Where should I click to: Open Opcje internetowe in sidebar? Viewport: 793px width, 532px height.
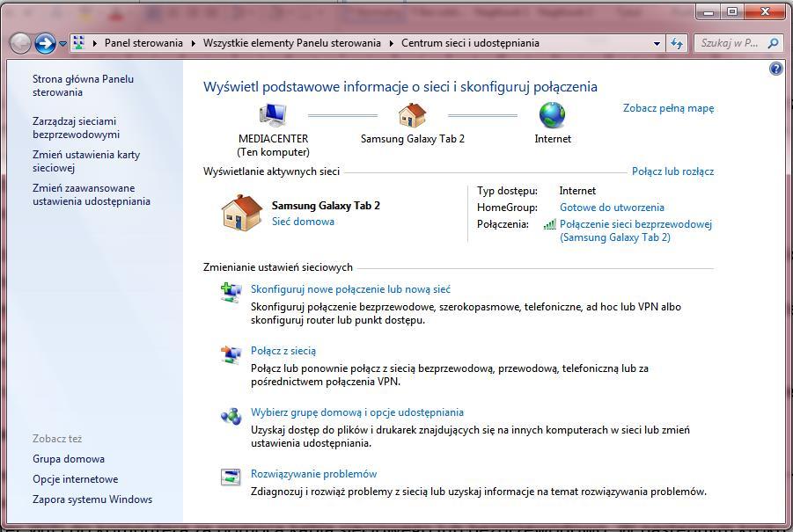(76, 479)
